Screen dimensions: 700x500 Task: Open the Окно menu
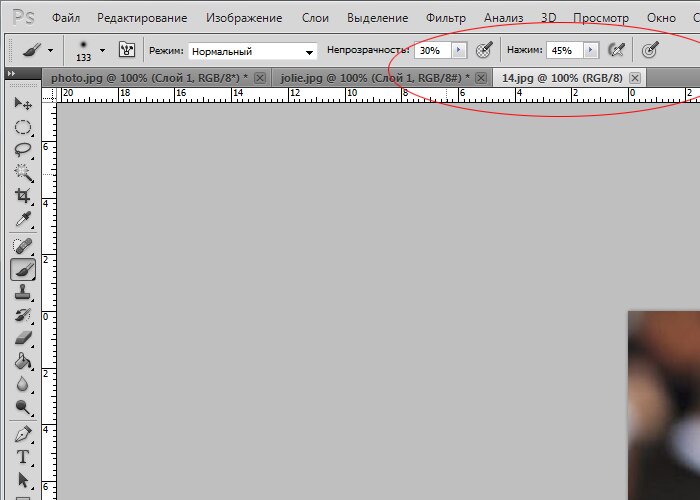click(x=661, y=18)
